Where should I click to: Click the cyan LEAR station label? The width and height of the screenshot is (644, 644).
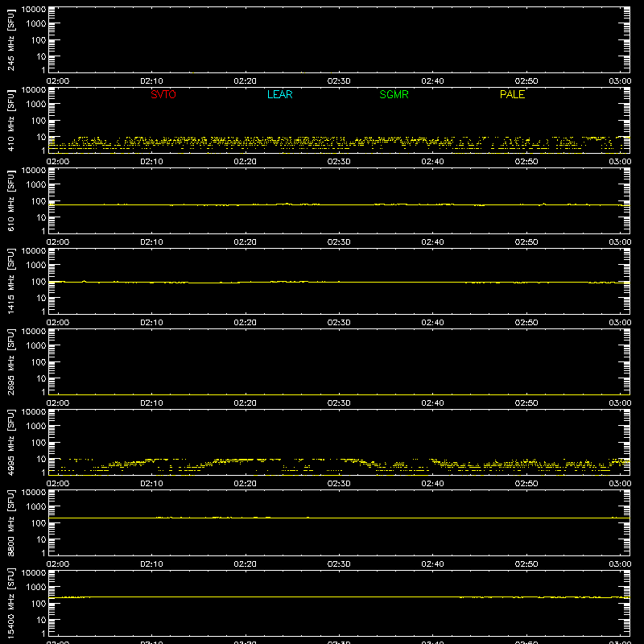point(279,94)
